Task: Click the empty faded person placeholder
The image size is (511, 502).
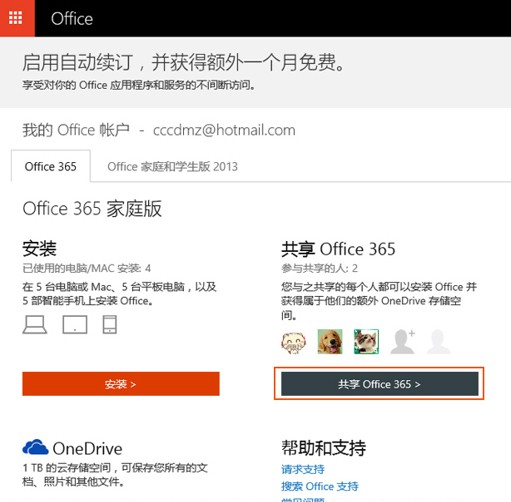Action: 439,342
